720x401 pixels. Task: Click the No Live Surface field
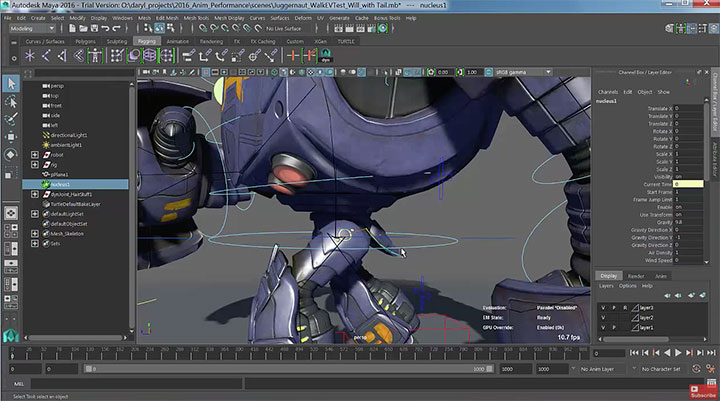pos(288,28)
